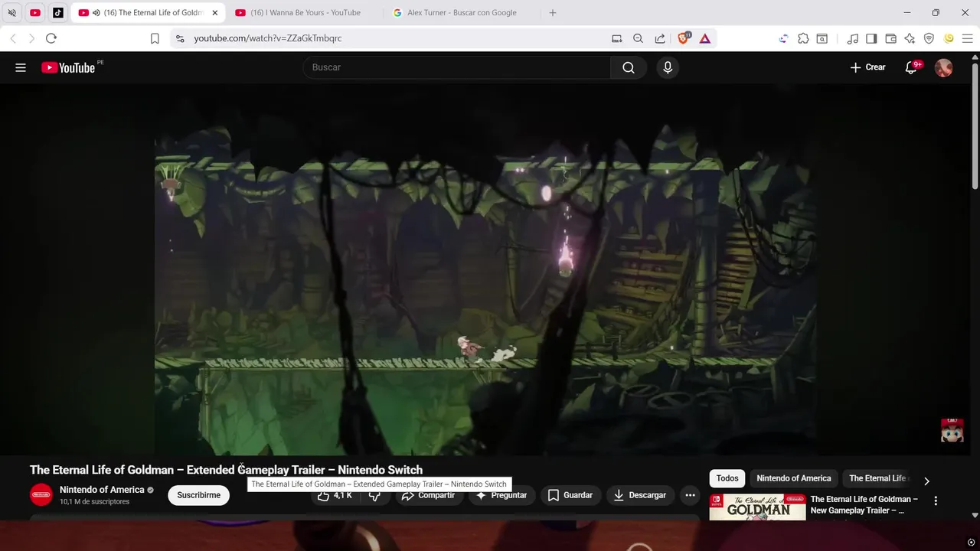Switch to the pinned YouTube tab
Viewport: 980px width, 551px height.
tap(34, 12)
